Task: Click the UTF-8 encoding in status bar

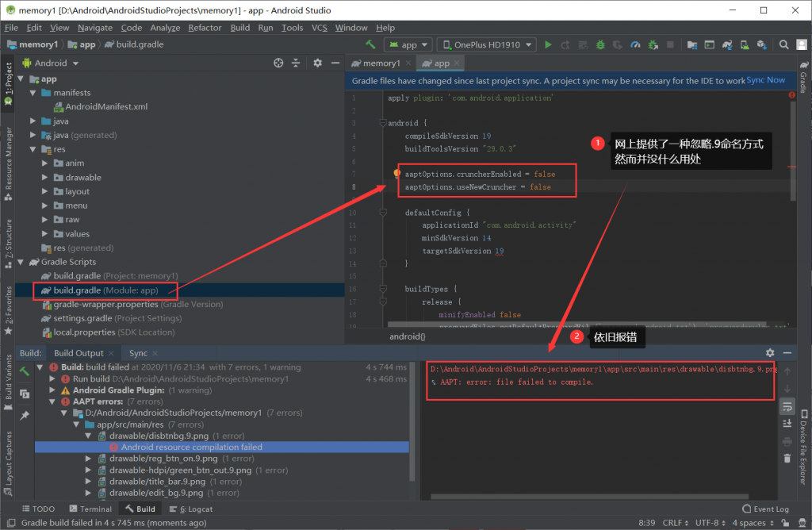Action: [710, 523]
